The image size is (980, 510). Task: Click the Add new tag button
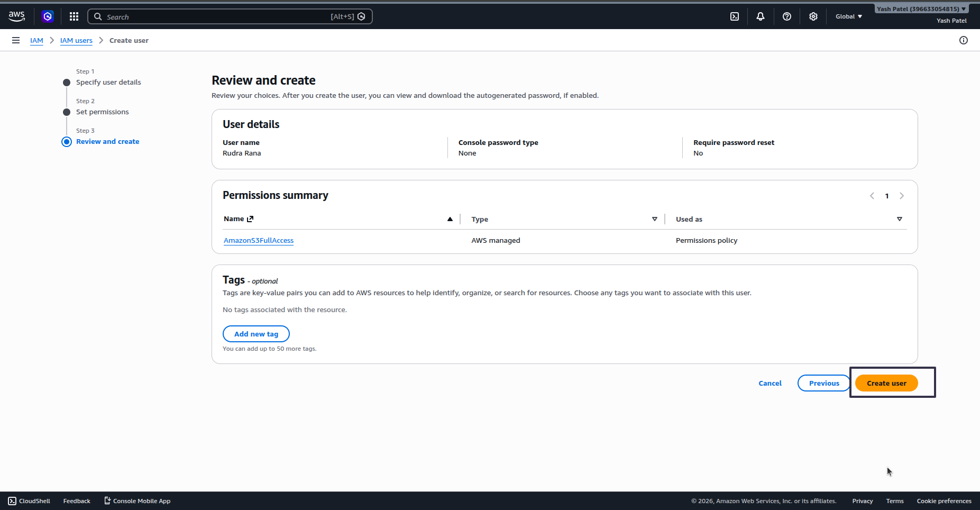[x=256, y=334]
